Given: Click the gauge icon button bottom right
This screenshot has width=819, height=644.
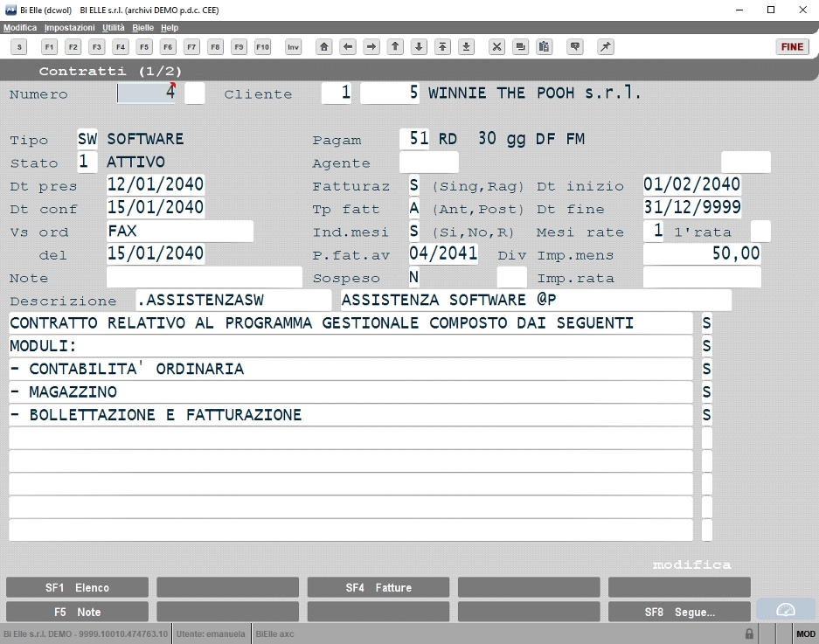Looking at the screenshot, I should click(786, 610).
